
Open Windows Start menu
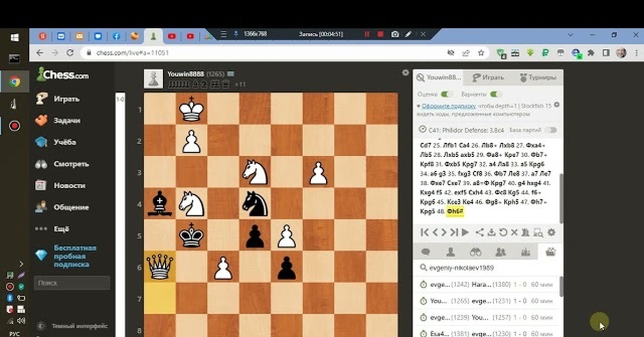click(14, 37)
